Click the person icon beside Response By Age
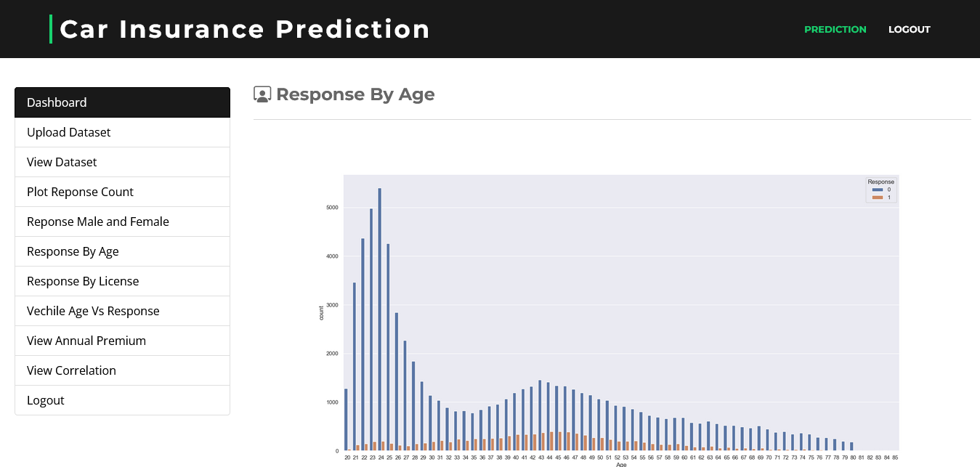 262,94
